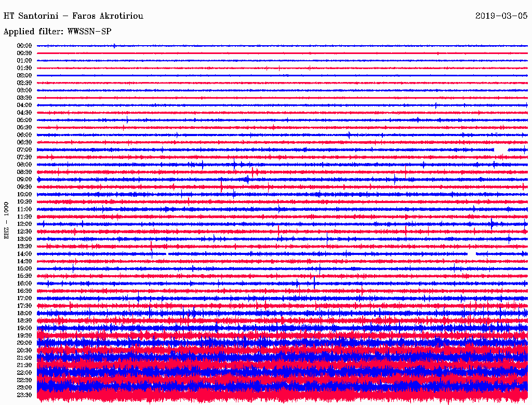Select the 13:00 time label
The height and width of the screenshot is (405, 532).
click(24, 239)
